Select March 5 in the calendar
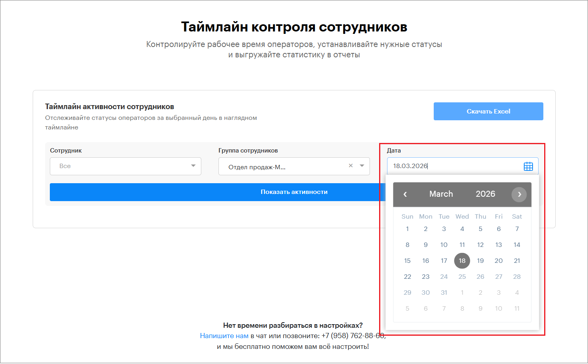588x364 pixels. (x=480, y=229)
